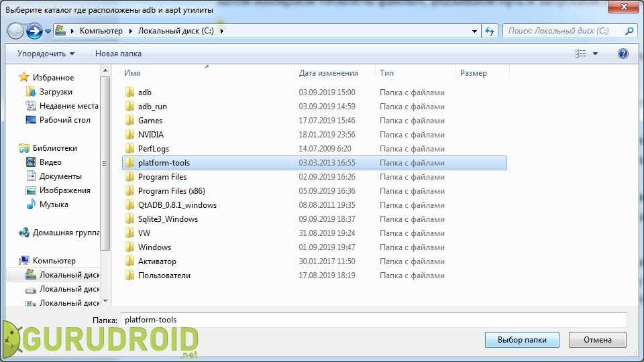
Task: Click the Back navigation arrow button
Action: 16,31
